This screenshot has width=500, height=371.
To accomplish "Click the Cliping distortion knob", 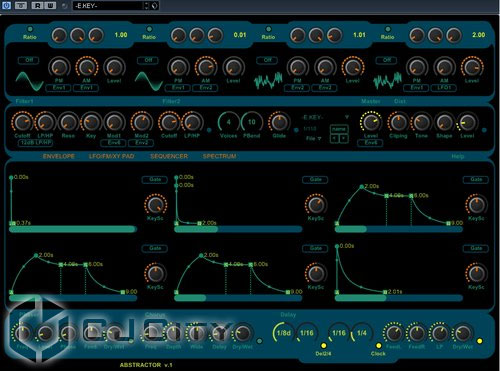I will [398, 122].
